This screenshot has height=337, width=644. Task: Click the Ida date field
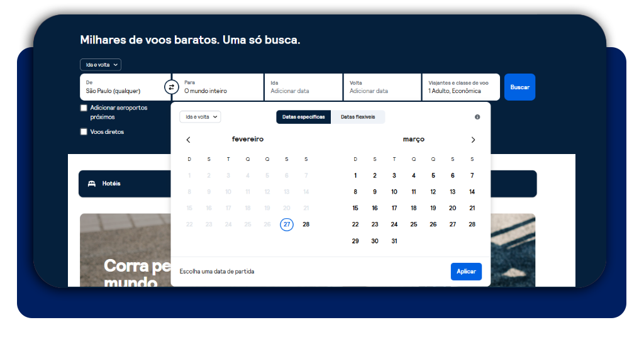[304, 87]
